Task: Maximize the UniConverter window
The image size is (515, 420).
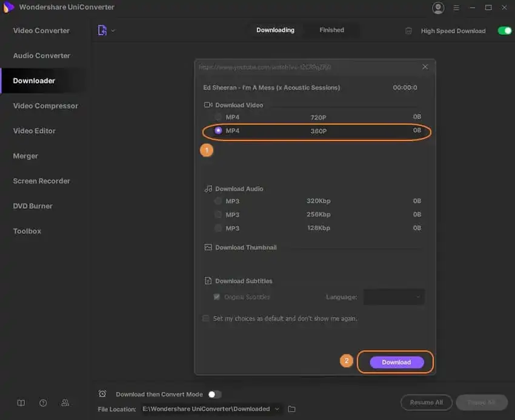Action: tap(488, 7)
